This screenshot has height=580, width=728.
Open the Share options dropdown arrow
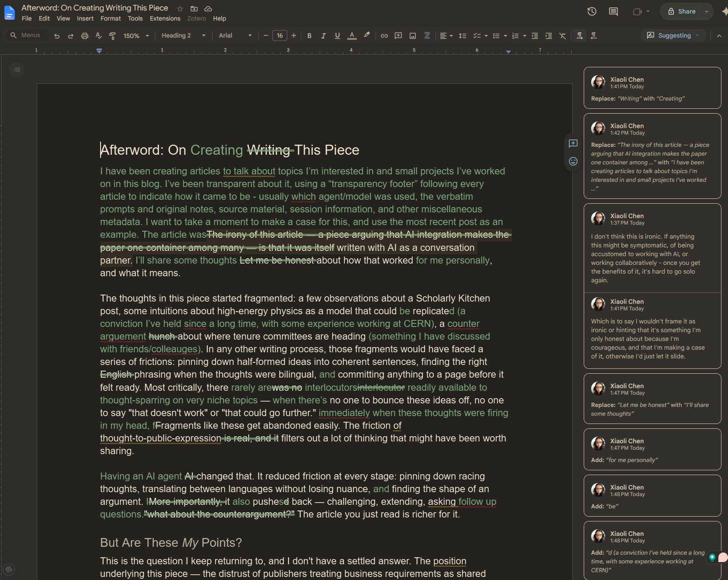pos(707,11)
